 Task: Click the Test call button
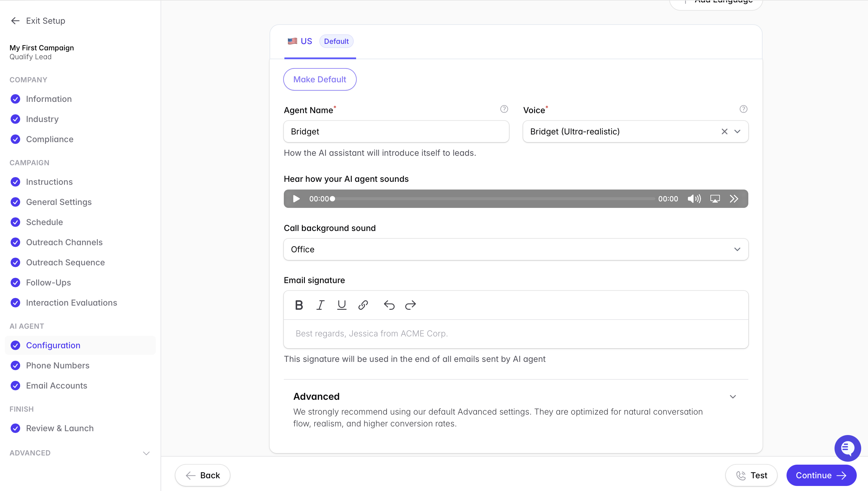[x=751, y=475]
